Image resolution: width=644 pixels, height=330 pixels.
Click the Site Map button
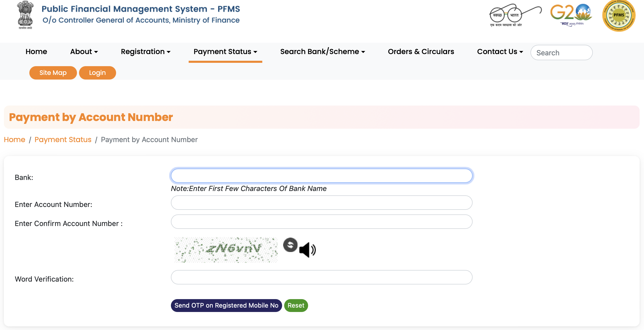click(x=53, y=73)
